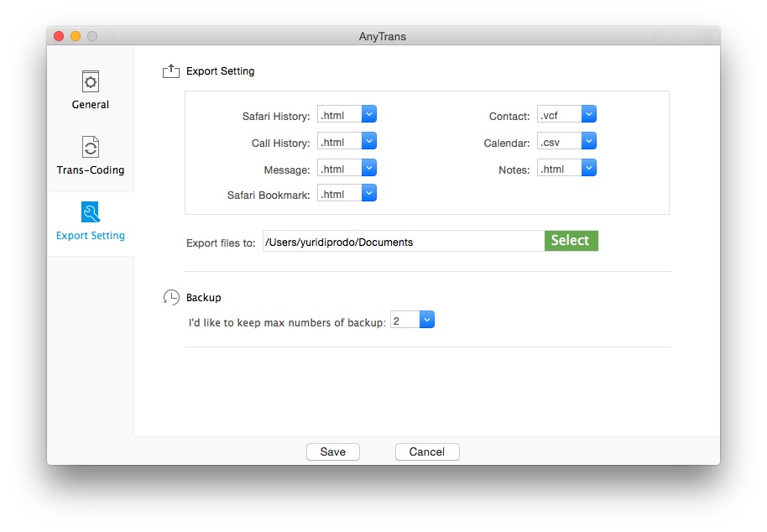Click the Cancel button
The width and height of the screenshot is (767, 532).
(427, 451)
